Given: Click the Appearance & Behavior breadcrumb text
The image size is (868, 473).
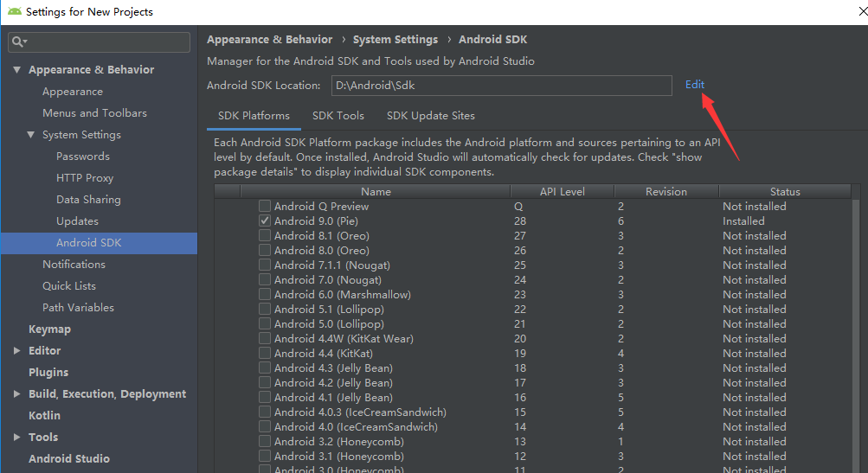Looking at the screenshot, I should [270, 39].
